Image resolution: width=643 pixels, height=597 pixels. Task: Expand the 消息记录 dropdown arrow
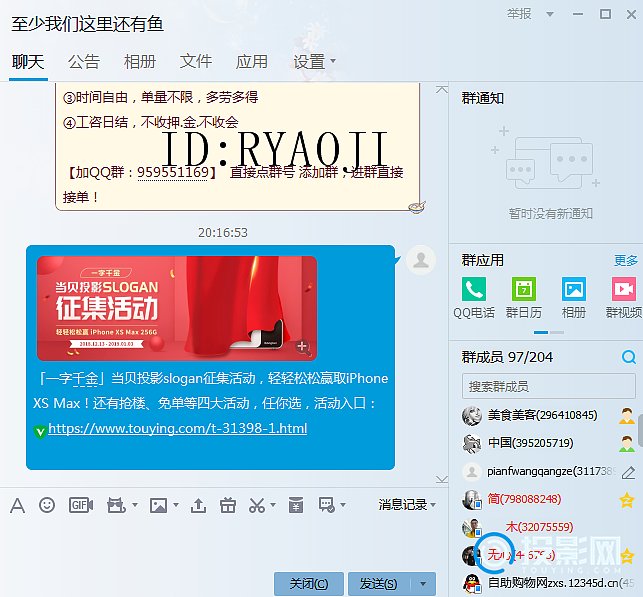tap(433, 505)
